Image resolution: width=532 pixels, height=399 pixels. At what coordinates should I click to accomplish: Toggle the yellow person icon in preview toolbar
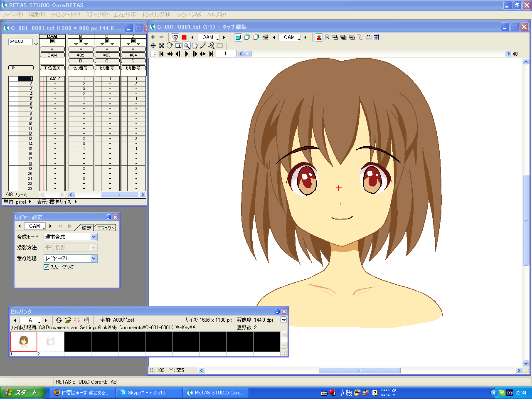point(319,37)
